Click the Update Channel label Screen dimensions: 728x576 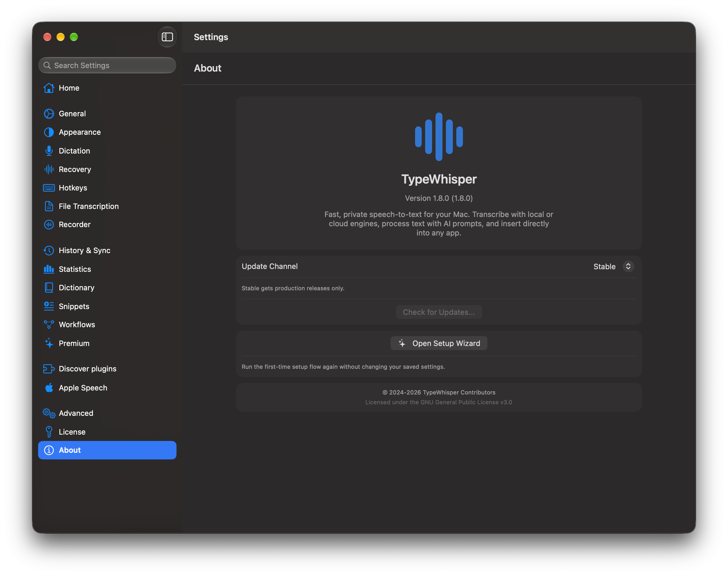point(270,266)
